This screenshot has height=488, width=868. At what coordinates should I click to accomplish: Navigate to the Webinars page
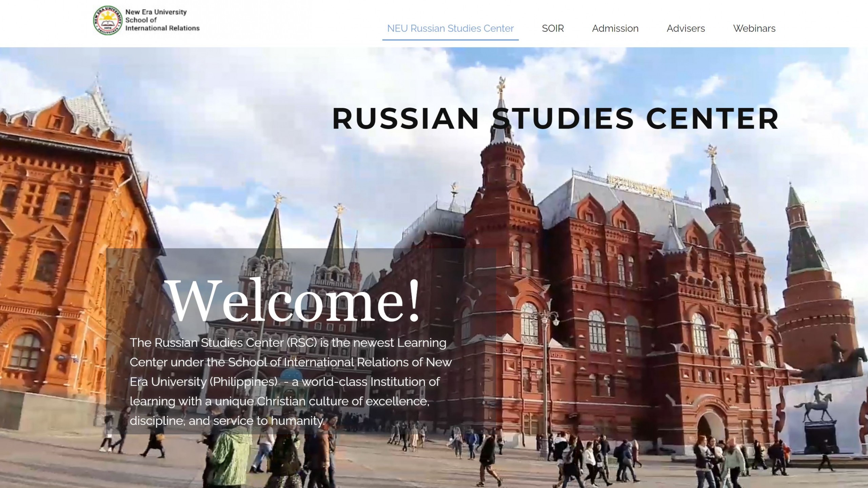click(754, 28)
